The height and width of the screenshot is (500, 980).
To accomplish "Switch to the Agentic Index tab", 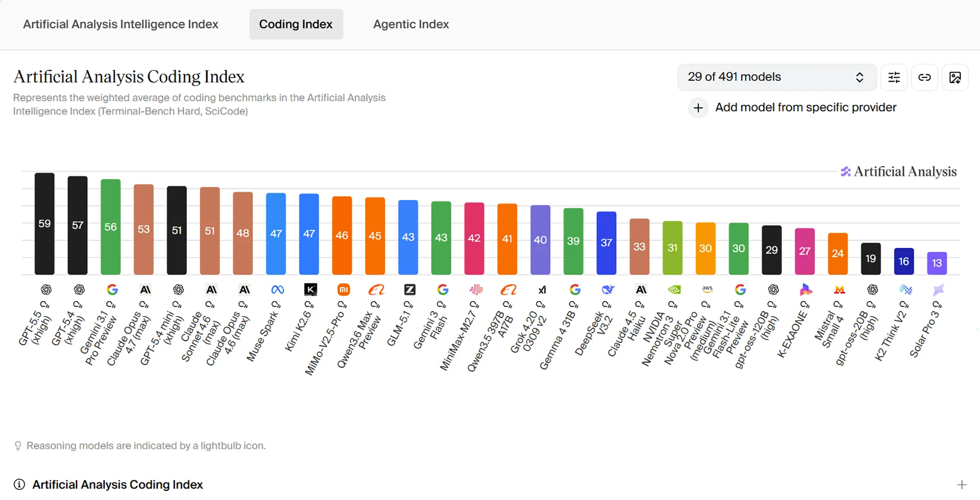I will (x=411, y=24).
